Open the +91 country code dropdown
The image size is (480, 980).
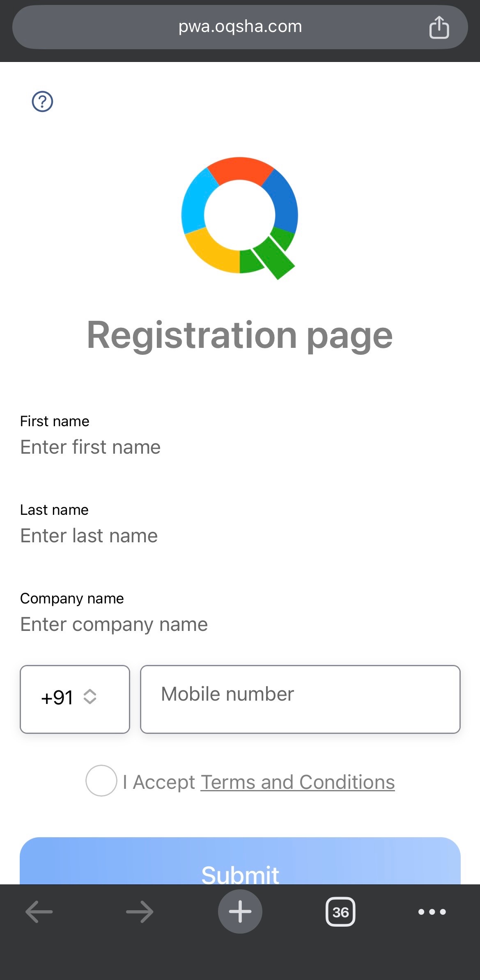coord(75,699)
